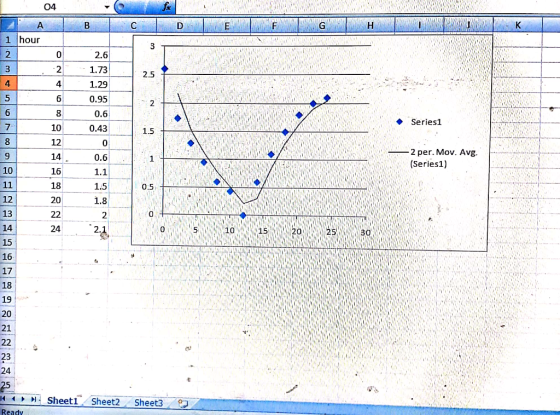560x415 pixels.
Task: Select the Series1 legend entry in the chart
Action: click(419, 122)
